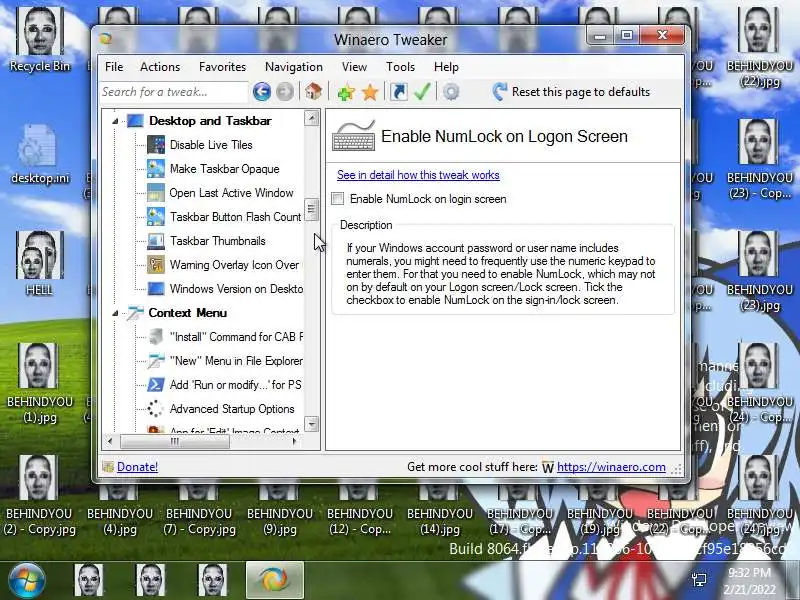Image resolution: width=800 pixels, height=600 pixels.
Task: Click the Disable Live Tiles icon
Action: [156, 145]
